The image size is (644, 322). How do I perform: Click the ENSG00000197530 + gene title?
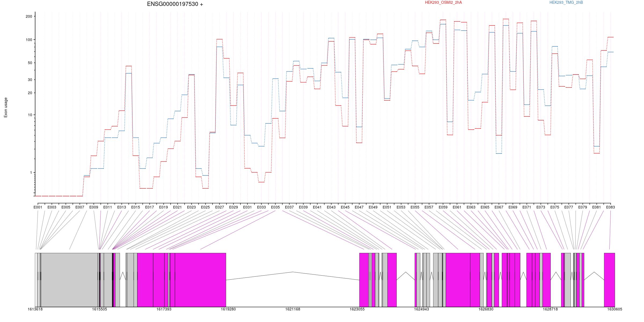tap(175, 4)
